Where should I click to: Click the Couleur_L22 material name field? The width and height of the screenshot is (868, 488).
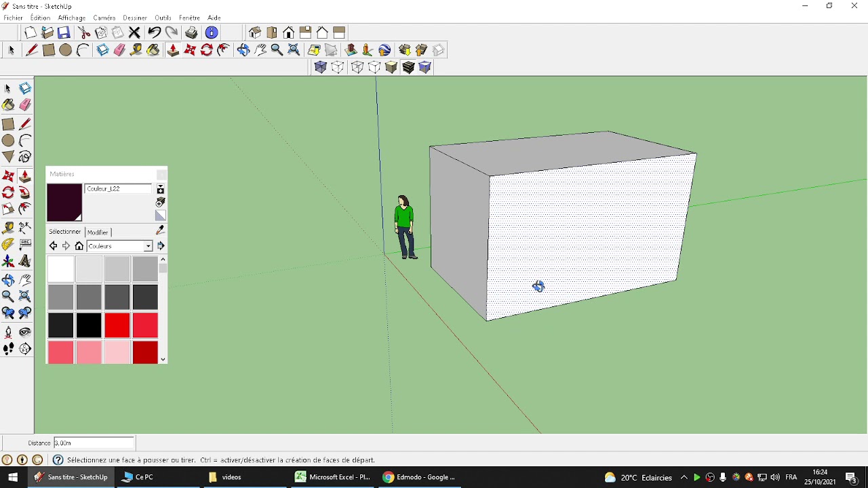pyautogui.click(x=118, y=188)
